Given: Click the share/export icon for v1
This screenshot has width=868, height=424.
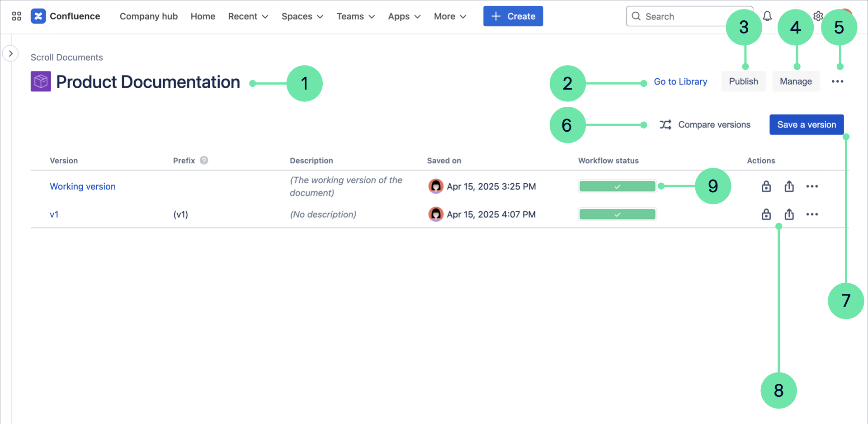Looking at the screenshot, I should (789, 214).
